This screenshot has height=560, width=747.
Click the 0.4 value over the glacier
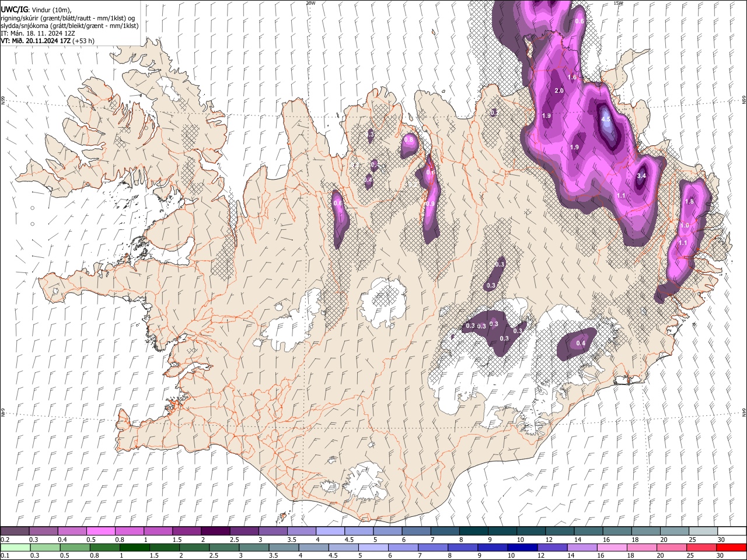click(x=581, y=344)
